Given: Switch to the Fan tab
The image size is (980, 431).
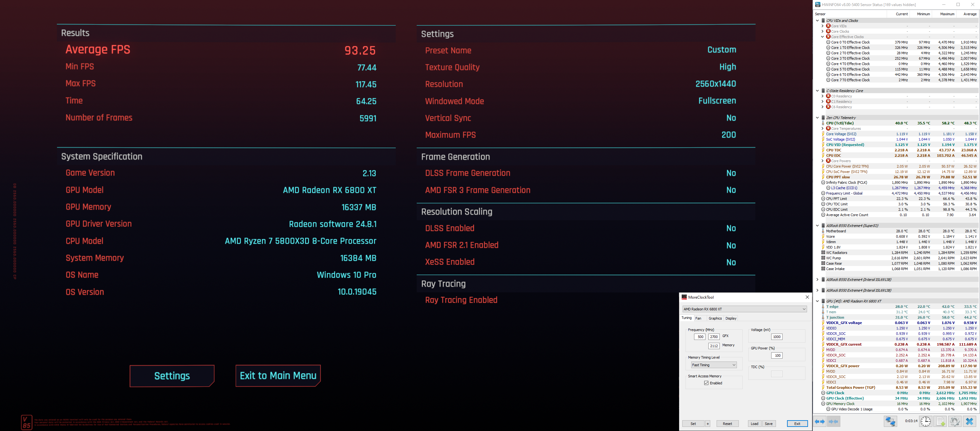Looking at the screenshot, I should pos(698,318).
